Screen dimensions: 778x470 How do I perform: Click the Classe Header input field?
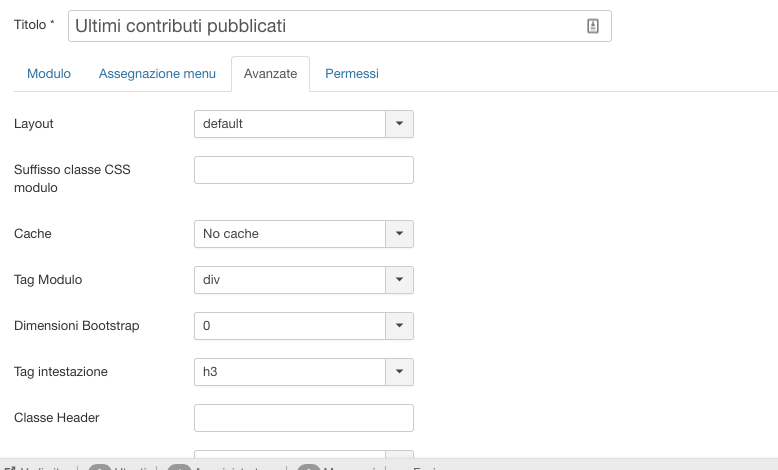304,418
